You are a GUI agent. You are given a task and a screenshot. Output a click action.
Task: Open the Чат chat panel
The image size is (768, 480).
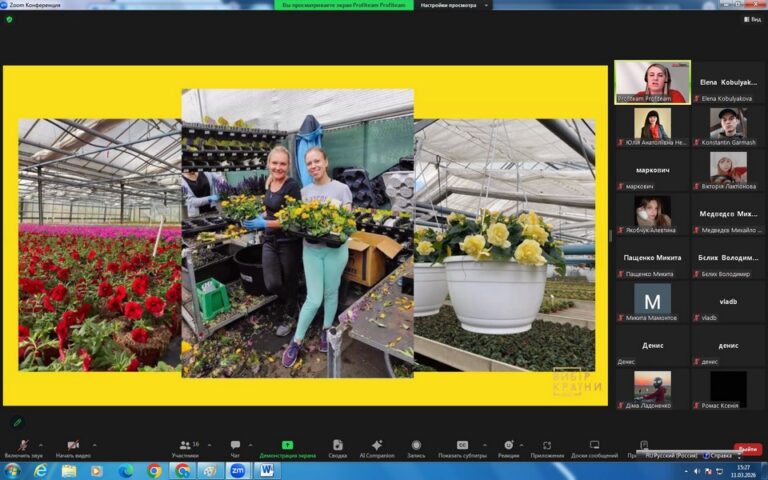[x=235, y=446]
